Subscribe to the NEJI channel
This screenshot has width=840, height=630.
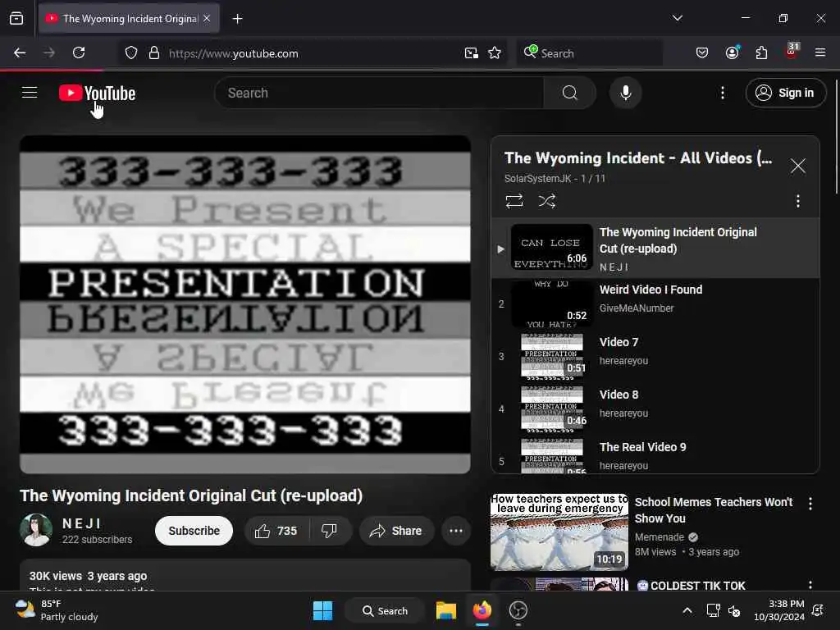[194, 531]
